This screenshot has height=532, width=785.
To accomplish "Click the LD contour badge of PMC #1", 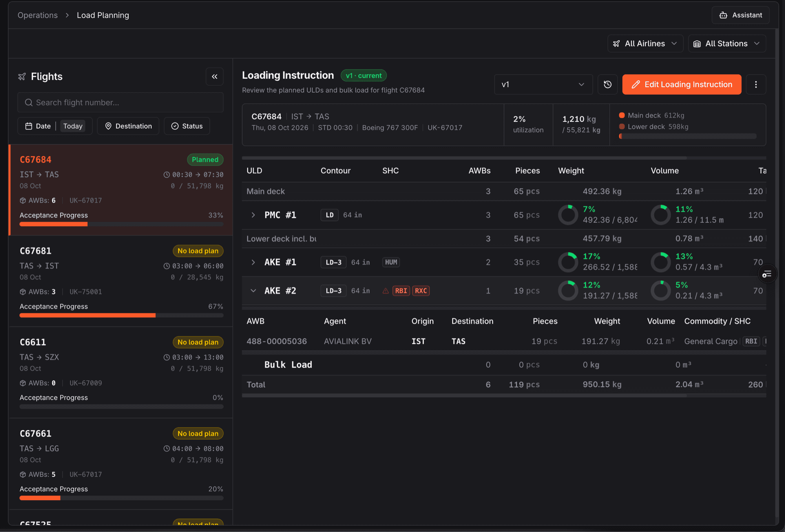I will 330,215.
